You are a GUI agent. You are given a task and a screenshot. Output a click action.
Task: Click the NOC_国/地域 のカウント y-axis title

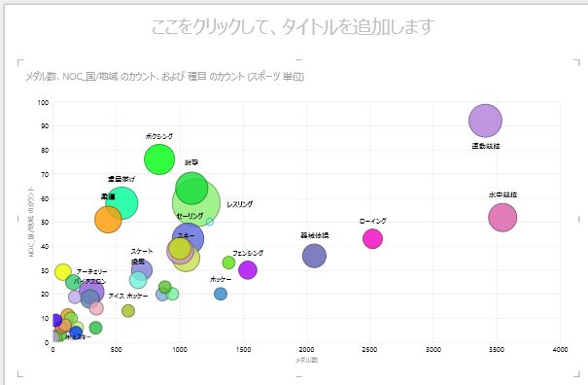[x=31, y=222]
